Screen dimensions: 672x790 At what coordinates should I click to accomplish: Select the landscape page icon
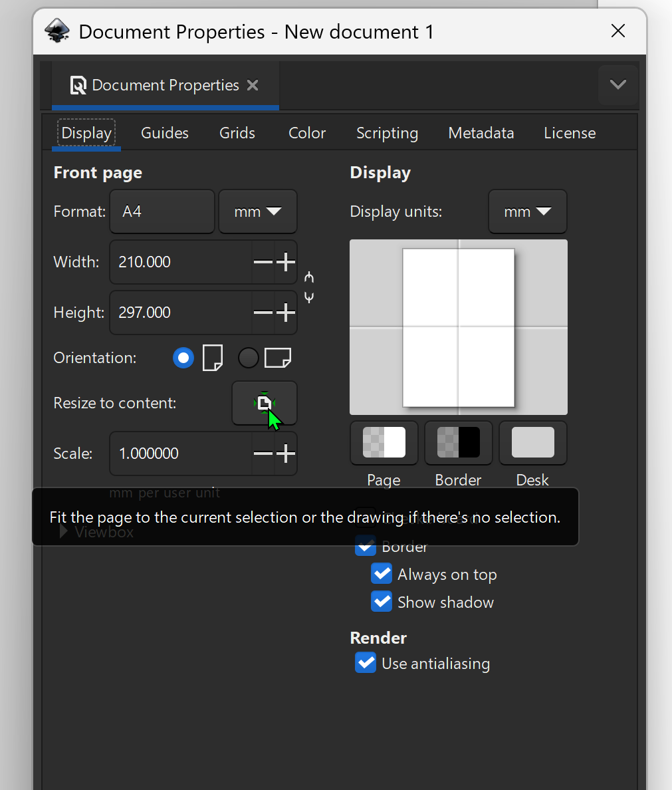pos(278,358)
